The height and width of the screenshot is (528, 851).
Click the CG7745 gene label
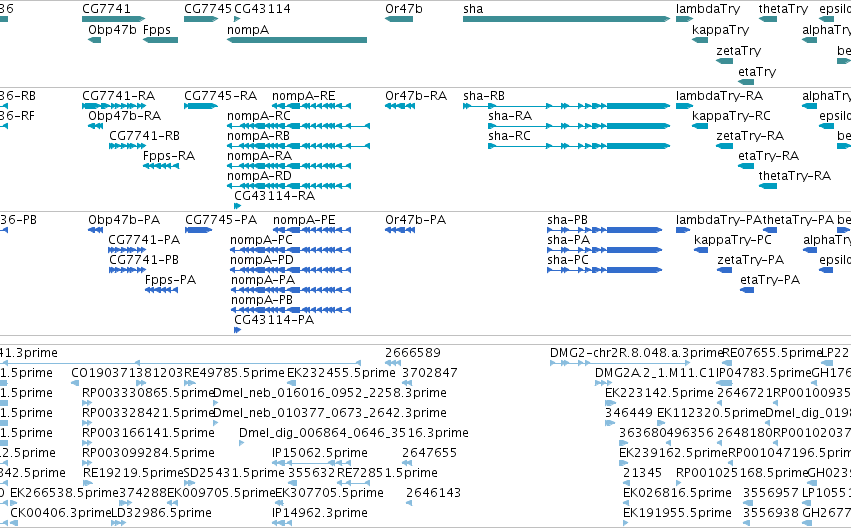pyautogui.click(x=208, y=9)
